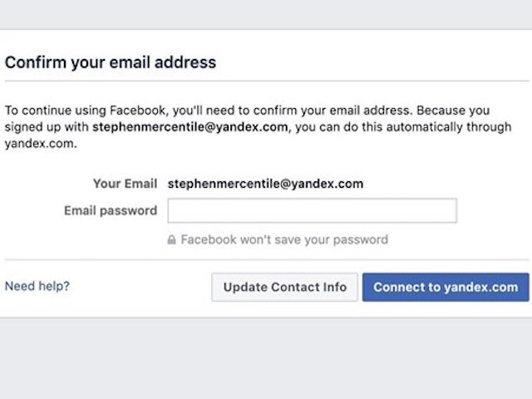Click the "Email password" label
Image resolution: width=532 pixels, height=399 pixels.
click(111, 210)
